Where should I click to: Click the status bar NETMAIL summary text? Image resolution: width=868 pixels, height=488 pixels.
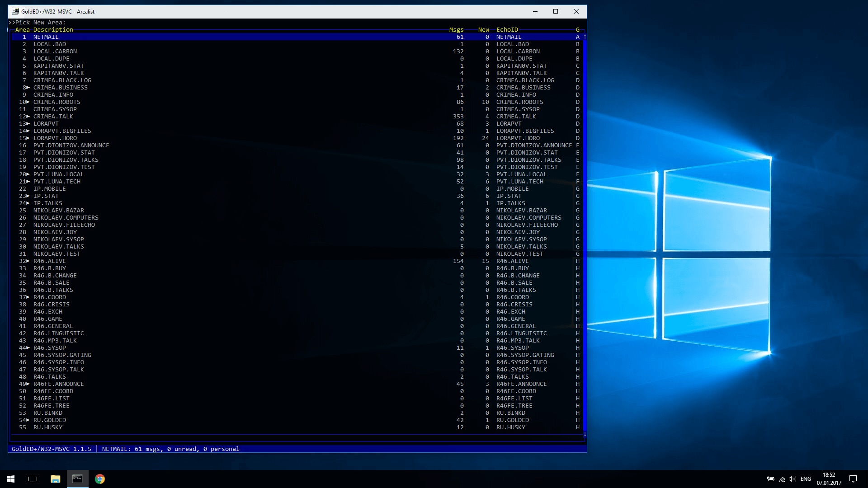tap(170, 449)
